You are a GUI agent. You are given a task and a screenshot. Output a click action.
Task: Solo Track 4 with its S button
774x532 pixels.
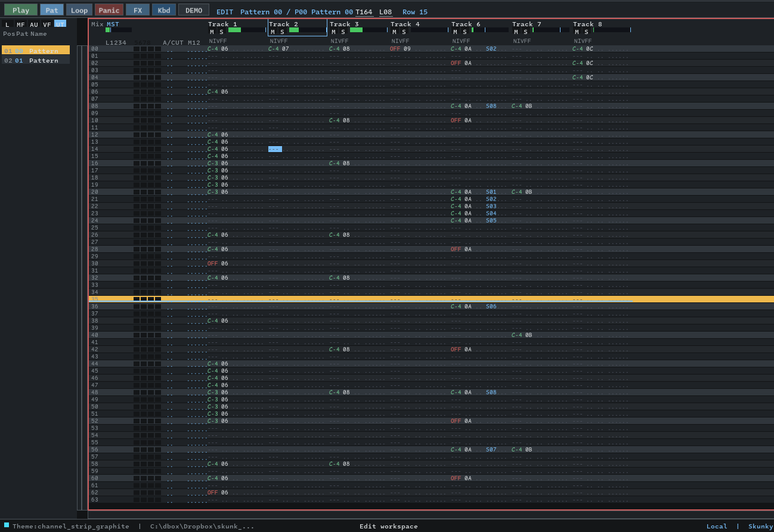404,32
